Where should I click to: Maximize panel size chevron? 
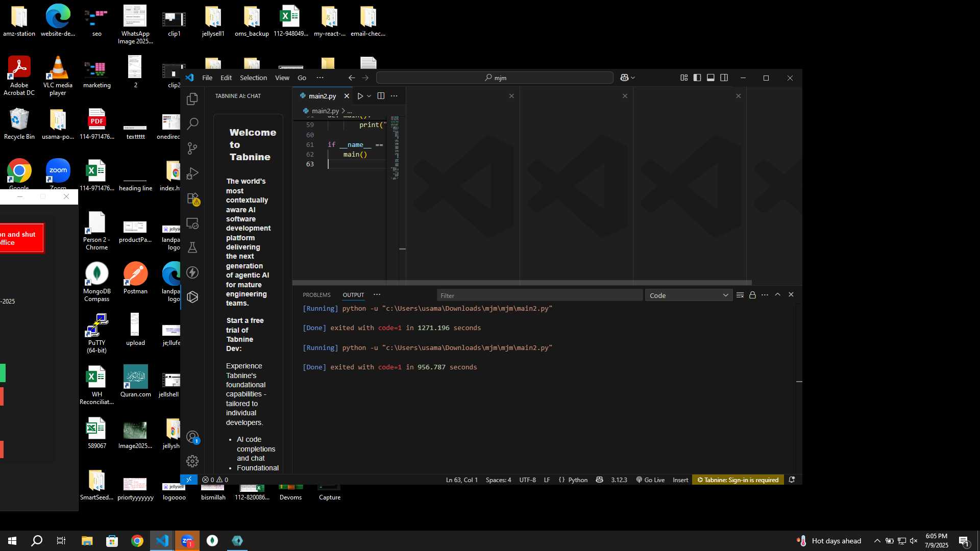pyautogui.click(x=778, y=294)
